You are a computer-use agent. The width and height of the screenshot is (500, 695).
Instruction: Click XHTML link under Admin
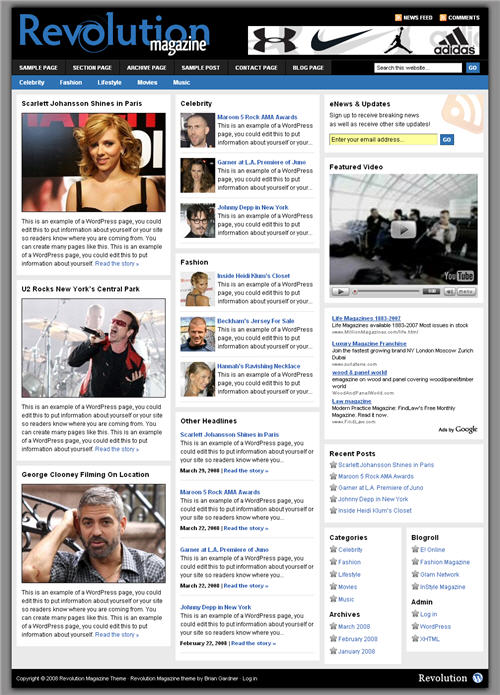click(x=430, y=639)
